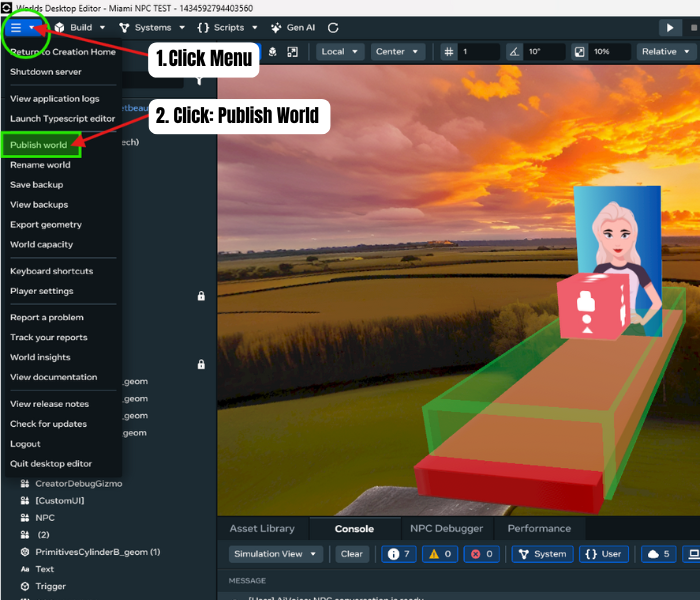Click the Trigger entity icon in hierarchy
This screenshot has width=700, height=600.
(x=25, y=586)
